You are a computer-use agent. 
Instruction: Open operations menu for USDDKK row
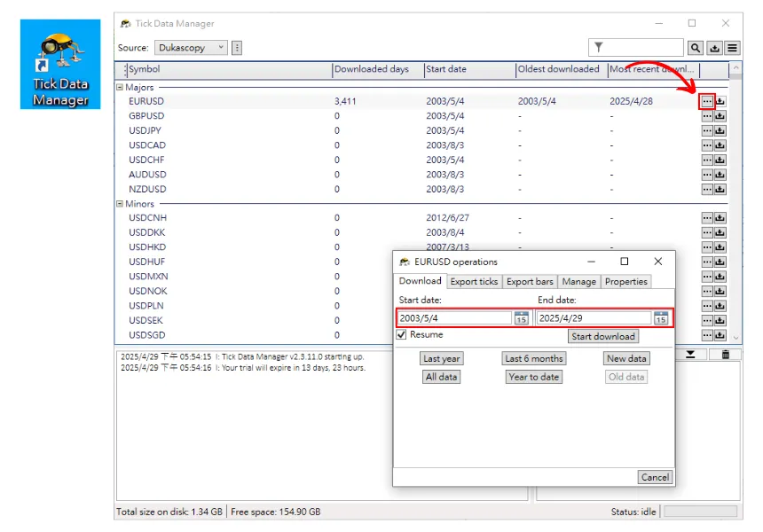[707, 232]
